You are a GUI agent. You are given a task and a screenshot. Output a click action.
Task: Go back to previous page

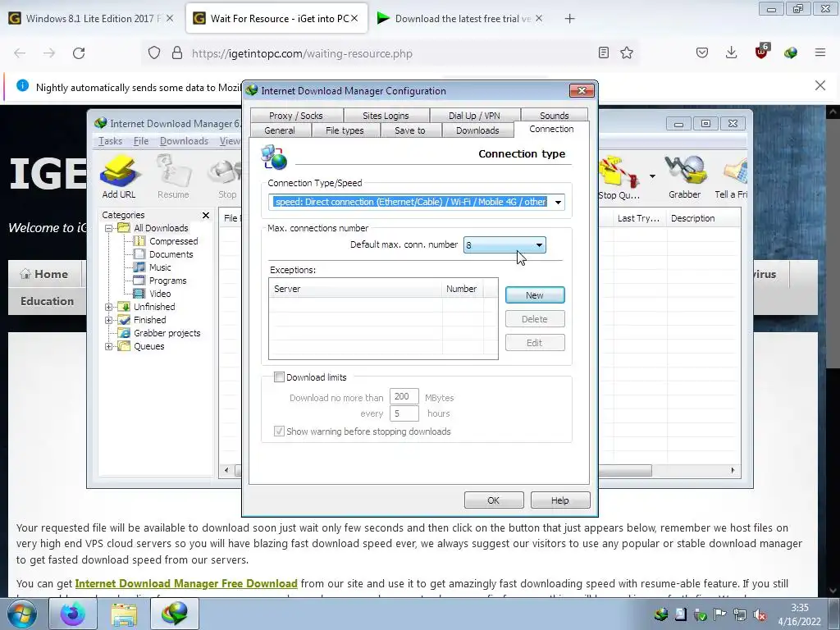click(x=20, y=53)
